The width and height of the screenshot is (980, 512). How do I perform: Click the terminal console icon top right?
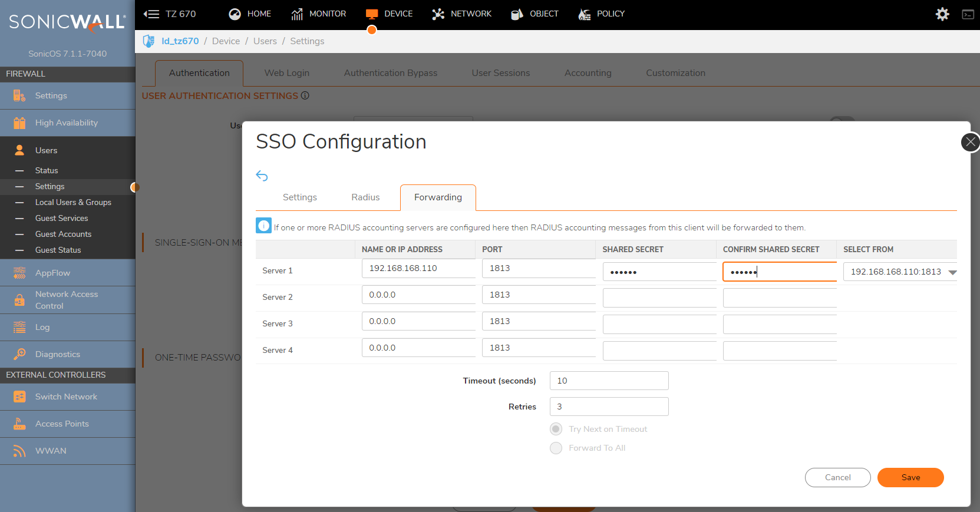point(968,14)
